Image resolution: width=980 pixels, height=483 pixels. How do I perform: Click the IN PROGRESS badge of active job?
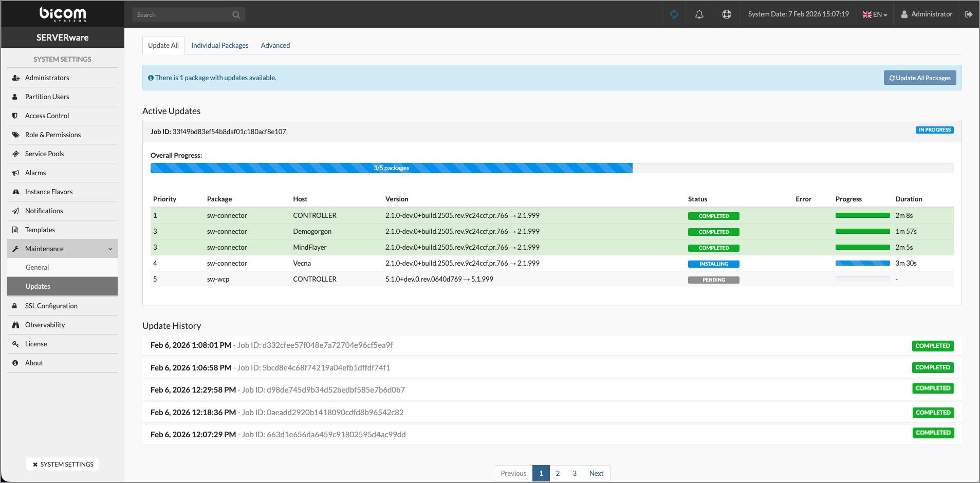click(935, 130)
